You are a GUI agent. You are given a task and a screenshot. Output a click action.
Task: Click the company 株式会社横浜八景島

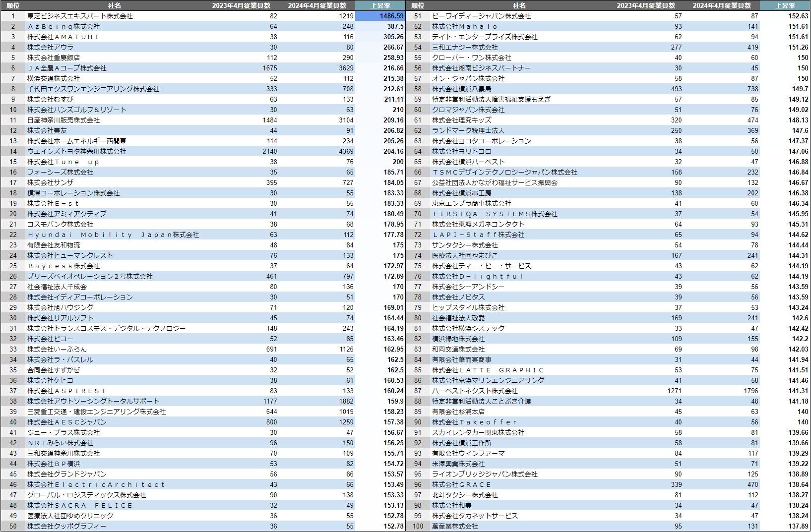click(461, 89)
